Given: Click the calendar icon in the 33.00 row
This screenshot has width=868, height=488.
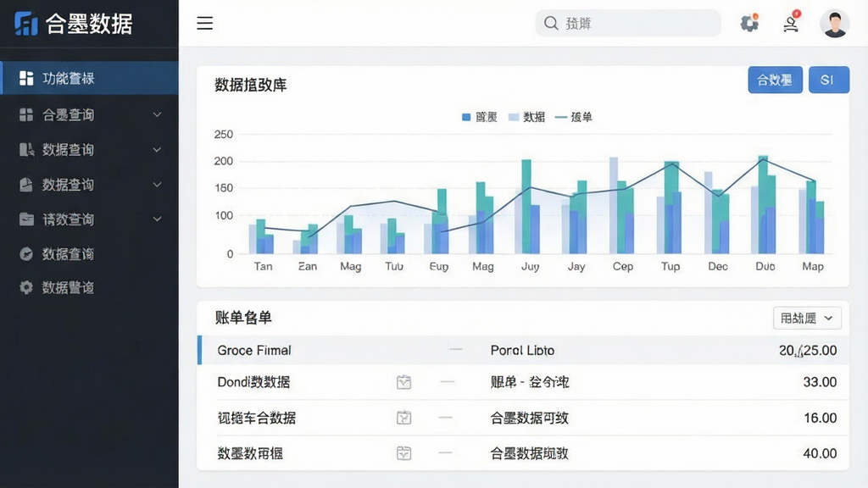Looking at the screenshot, I should 404,382.
